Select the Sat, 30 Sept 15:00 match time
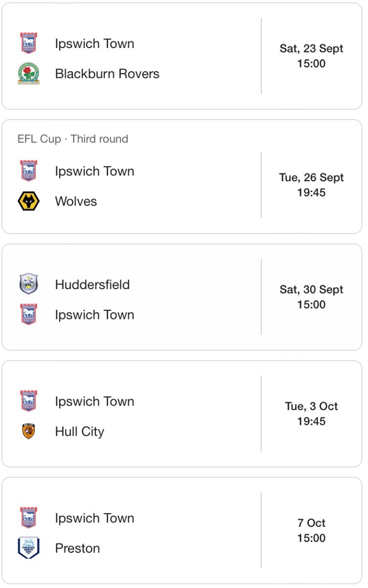 tap(311, 297)
